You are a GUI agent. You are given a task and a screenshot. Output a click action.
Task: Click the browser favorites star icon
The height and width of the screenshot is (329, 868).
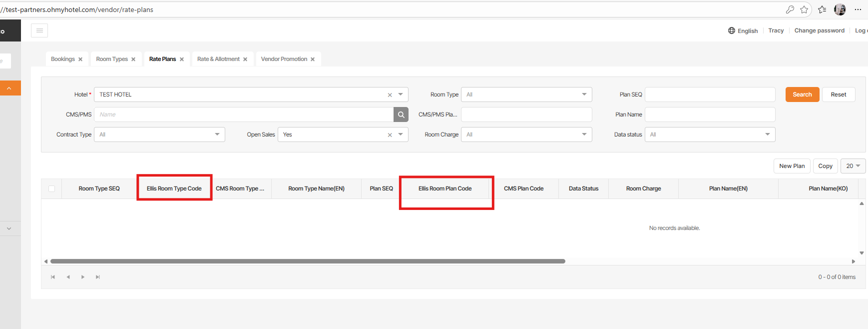(x=804, y=9)
